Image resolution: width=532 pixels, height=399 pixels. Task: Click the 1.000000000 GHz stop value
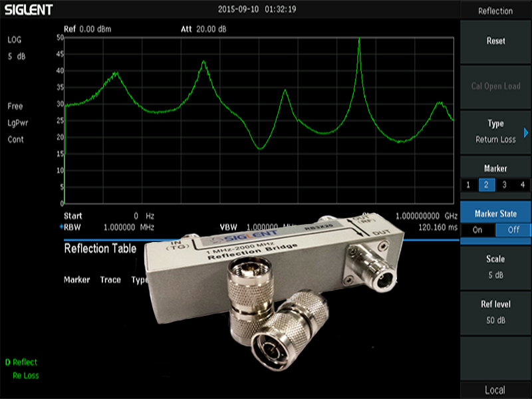coord(426,216)
